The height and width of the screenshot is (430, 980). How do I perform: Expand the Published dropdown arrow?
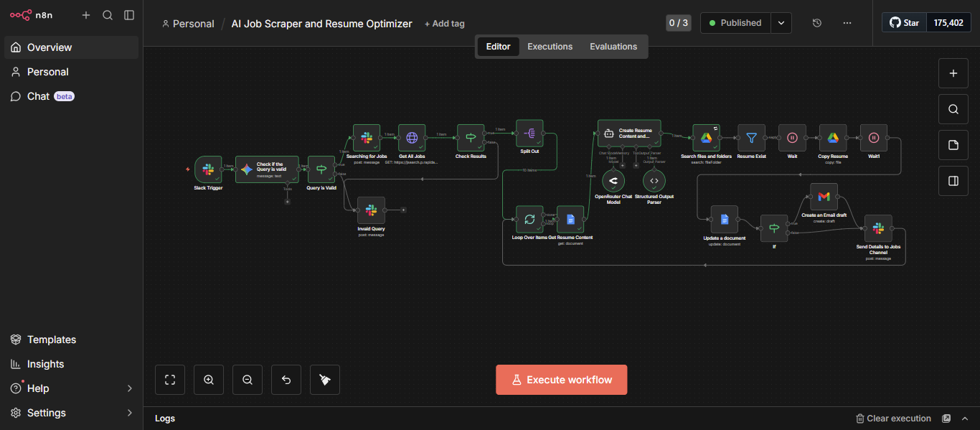coord(781,23)
